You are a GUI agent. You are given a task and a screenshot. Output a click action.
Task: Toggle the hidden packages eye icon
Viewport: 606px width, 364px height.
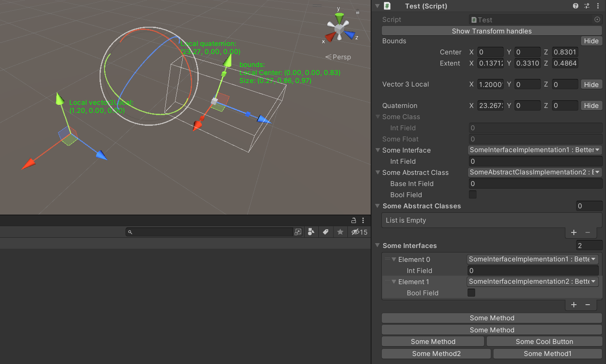click(x=355, y=232)
